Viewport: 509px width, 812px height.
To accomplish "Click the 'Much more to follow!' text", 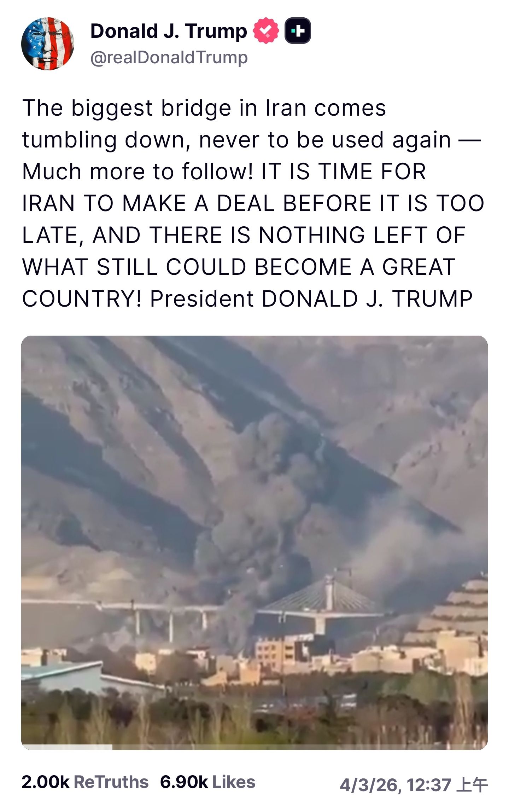I will click(x=138, y=172).
